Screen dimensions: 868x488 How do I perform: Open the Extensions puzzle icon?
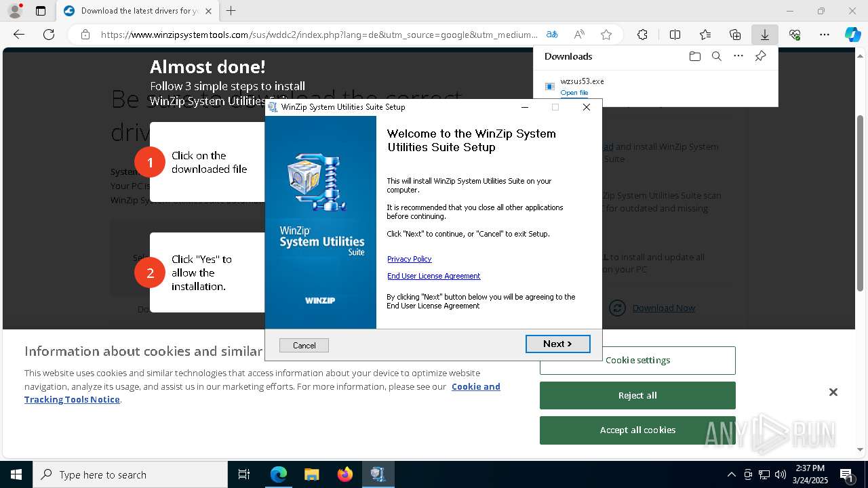[x=642, y=35]
